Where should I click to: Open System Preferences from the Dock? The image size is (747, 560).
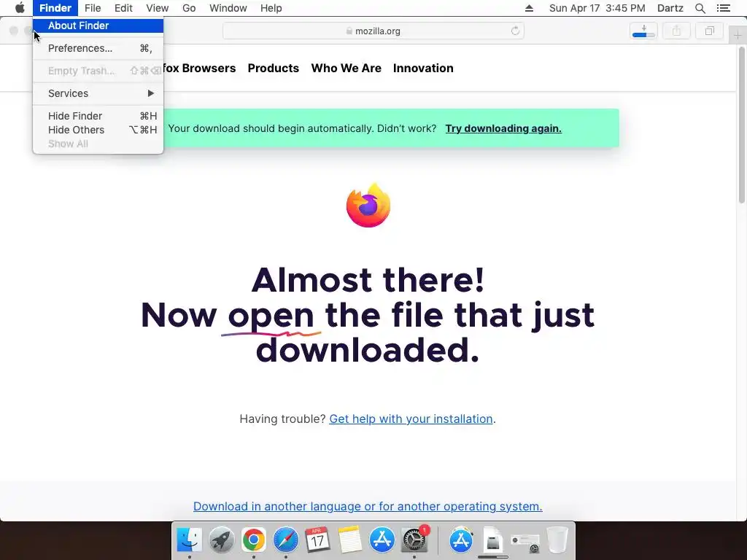pos(414,540)
